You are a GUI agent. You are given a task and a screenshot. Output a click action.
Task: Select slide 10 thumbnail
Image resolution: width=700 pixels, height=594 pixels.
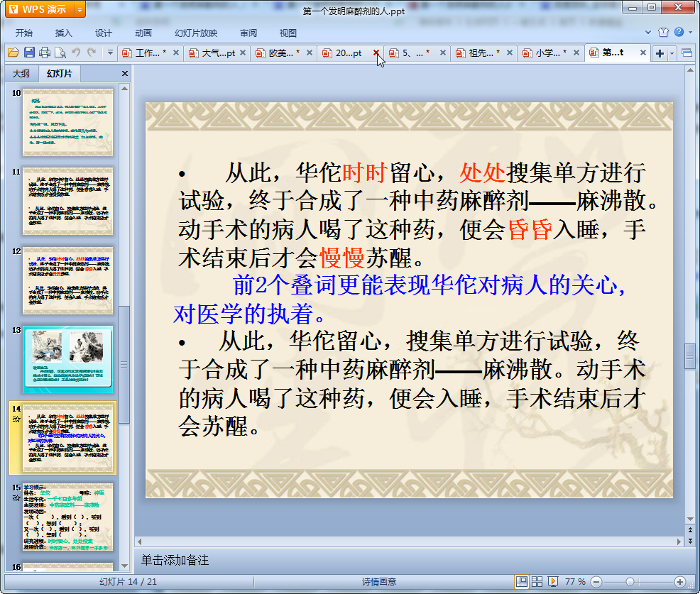68,122
